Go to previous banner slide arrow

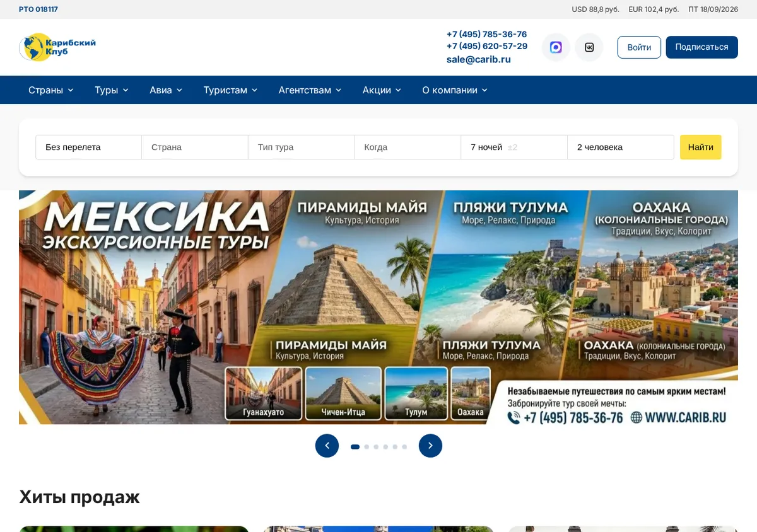tap(327, 446)
